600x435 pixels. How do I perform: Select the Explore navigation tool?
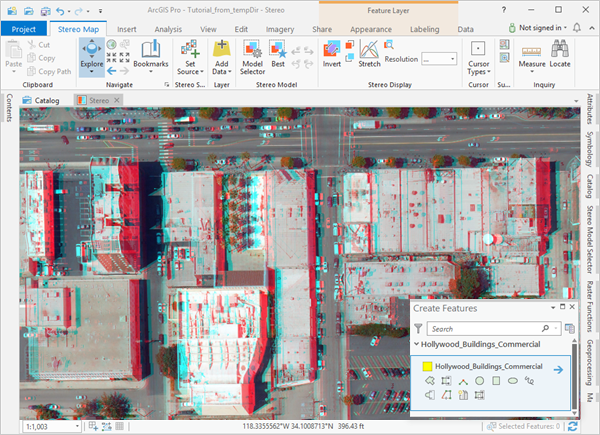click(92, 55)
